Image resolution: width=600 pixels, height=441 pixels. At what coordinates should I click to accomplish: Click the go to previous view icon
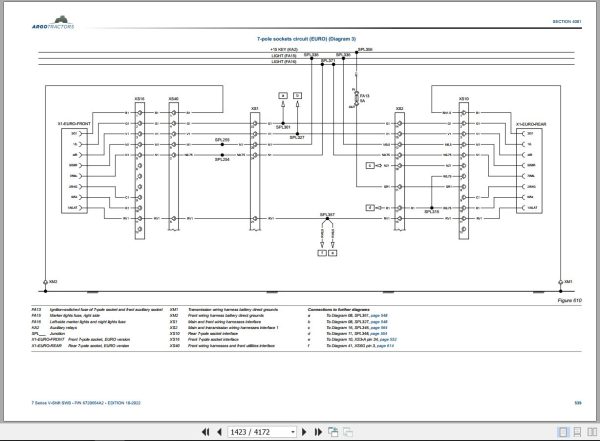(x=333, y=432)
